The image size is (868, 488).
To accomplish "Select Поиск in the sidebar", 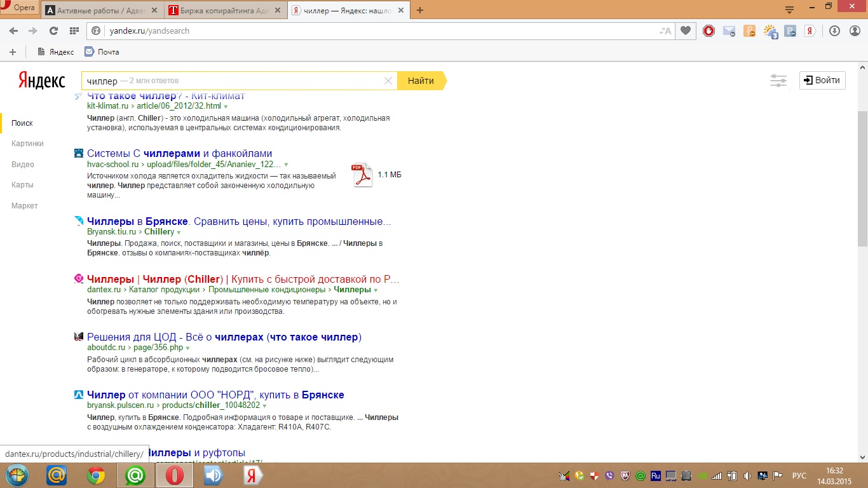I will click(x=22, y=123).
